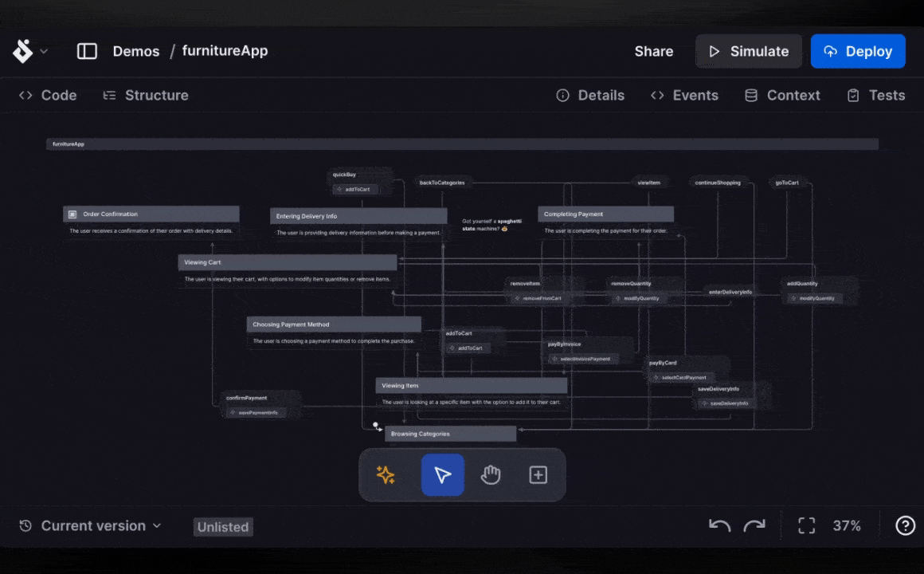The height and width of the screenshot is (574, 924).
Task: Open the workspace logo chevron menu
Action: coord(44,51)
